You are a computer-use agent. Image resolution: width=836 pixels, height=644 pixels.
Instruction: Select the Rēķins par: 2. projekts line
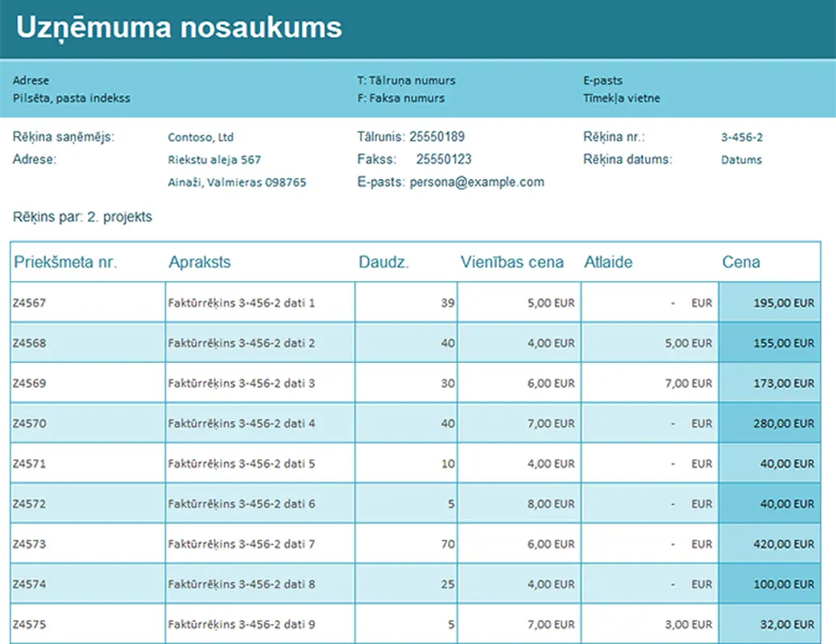[82, 217]
